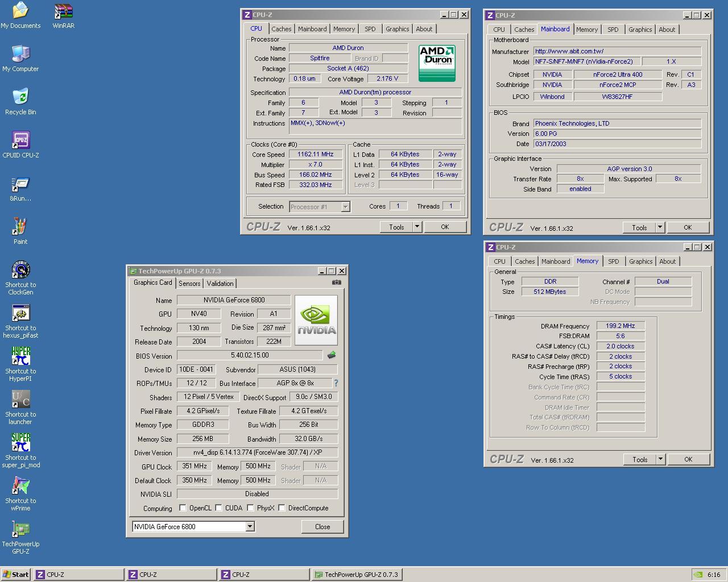728x582 pixels.
Task: Open the Windows Start menu
Action: [x=16, y=575]
